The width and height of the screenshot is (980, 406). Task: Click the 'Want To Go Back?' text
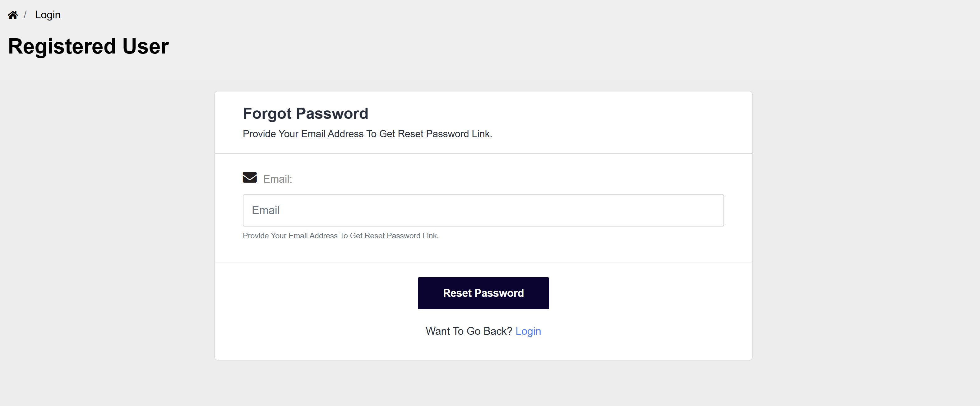tap(469, 331)
